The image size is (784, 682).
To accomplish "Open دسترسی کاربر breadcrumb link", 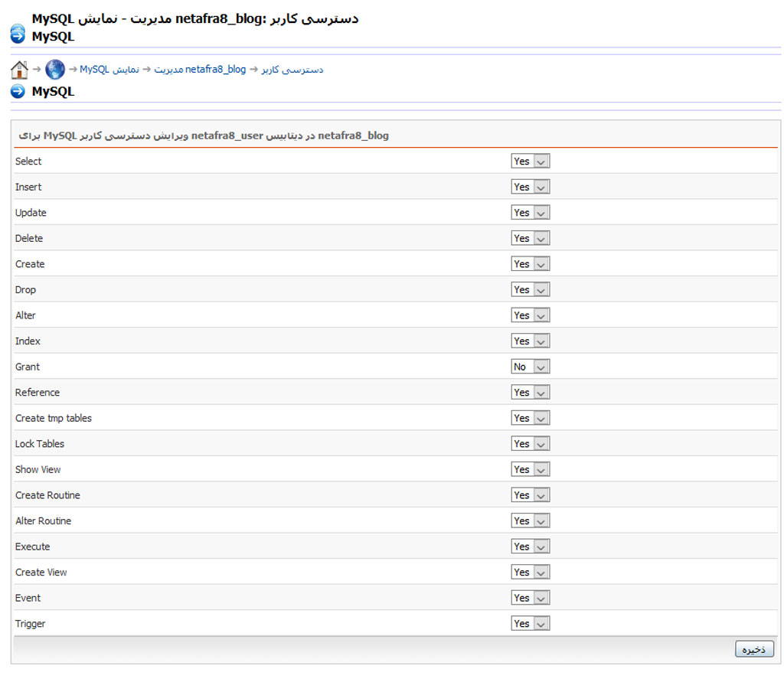I will pos(292,70).
